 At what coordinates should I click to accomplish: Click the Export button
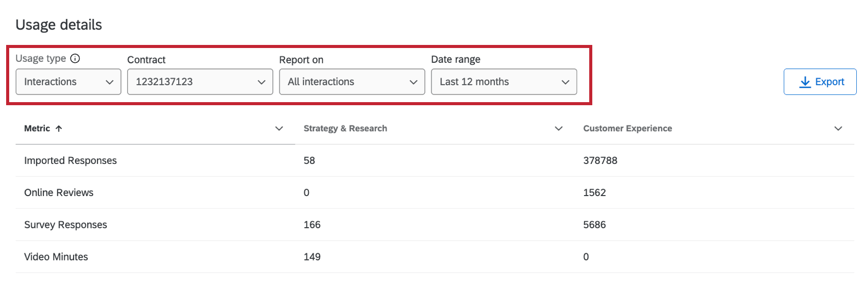click(x=820, y=82)
